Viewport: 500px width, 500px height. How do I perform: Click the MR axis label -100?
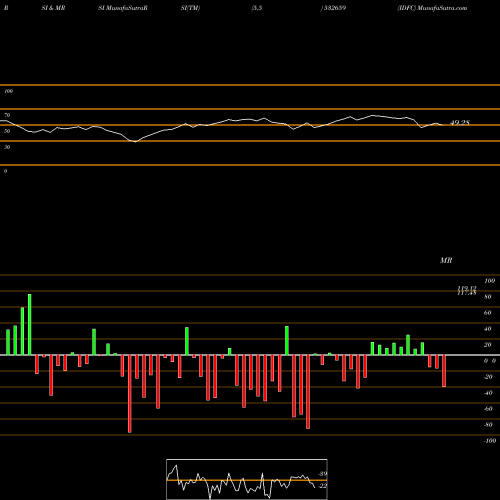(490, 441)
